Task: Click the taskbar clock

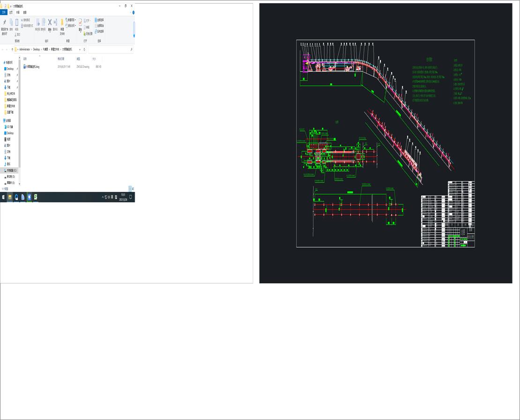Action: click(x=123, y=197)
